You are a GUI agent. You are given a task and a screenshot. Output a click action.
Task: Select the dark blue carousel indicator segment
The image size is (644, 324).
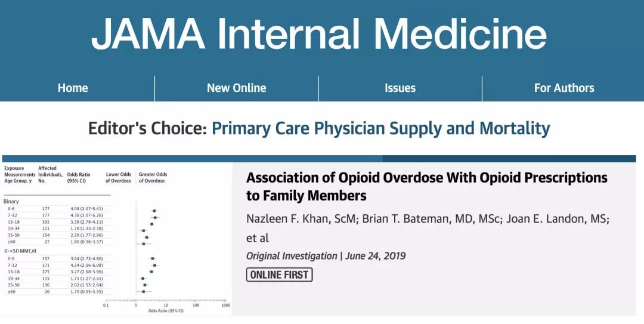click(509, 159)
